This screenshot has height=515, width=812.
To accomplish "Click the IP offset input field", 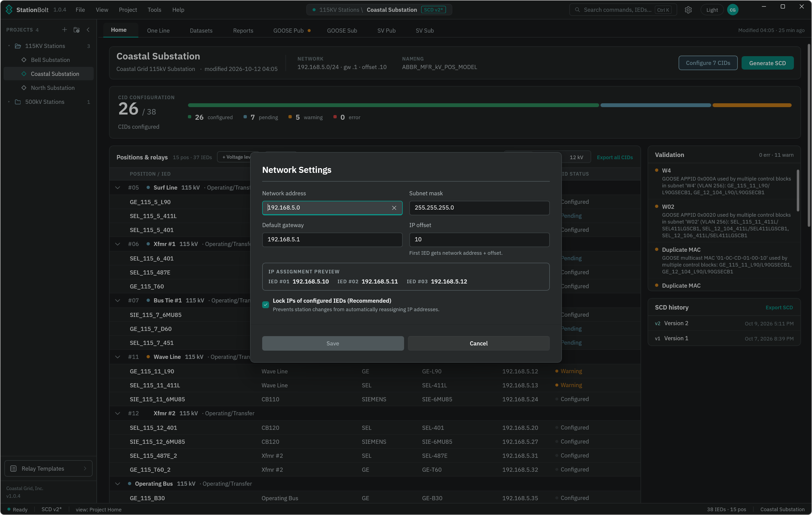I will click(479, 239).
